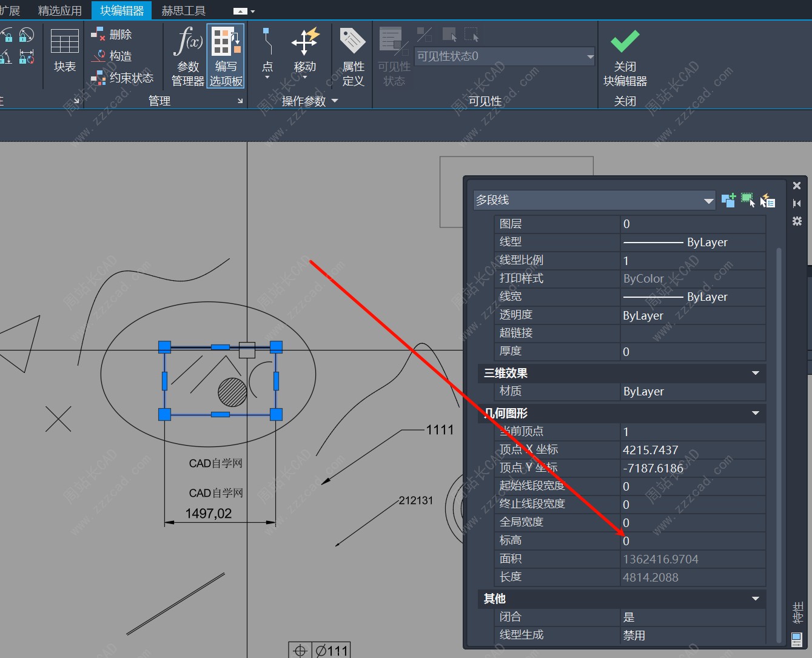Click the 约束状态 constraint status button

click(124, 78)
